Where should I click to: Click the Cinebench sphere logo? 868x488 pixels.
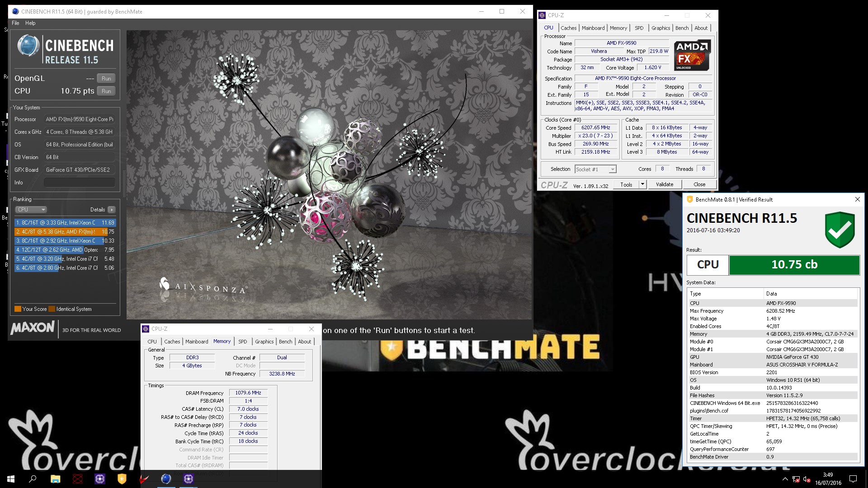28,46
